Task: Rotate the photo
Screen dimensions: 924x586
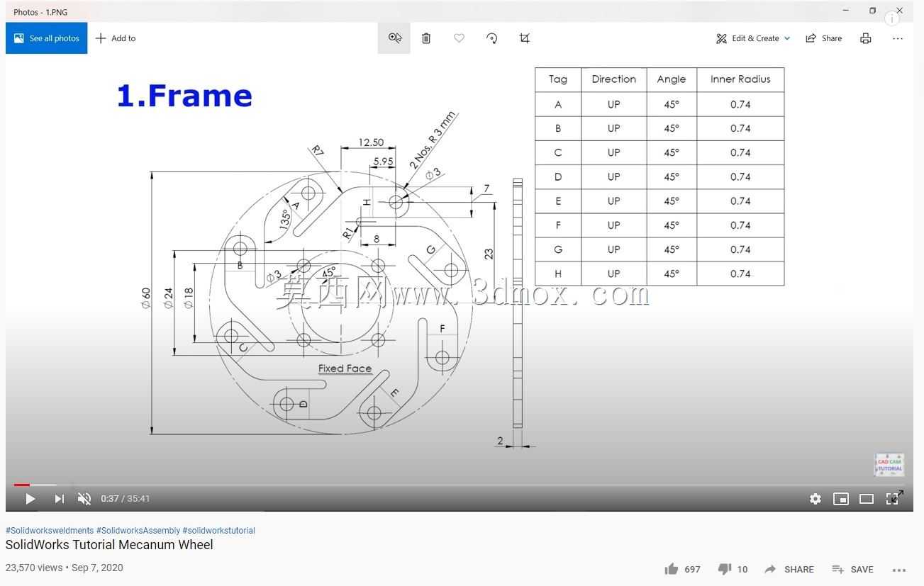Action: tap(492, 38)
